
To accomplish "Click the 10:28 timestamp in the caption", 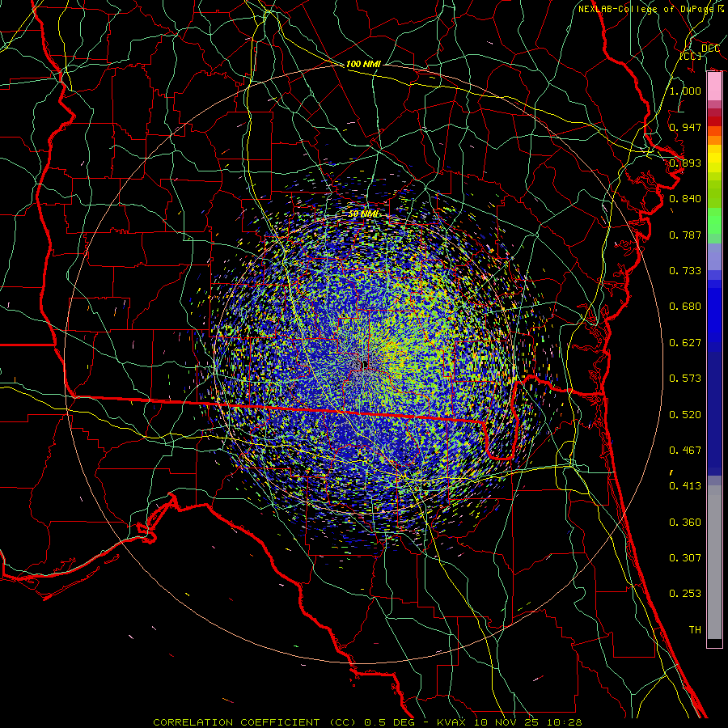I will pos(564,722).
